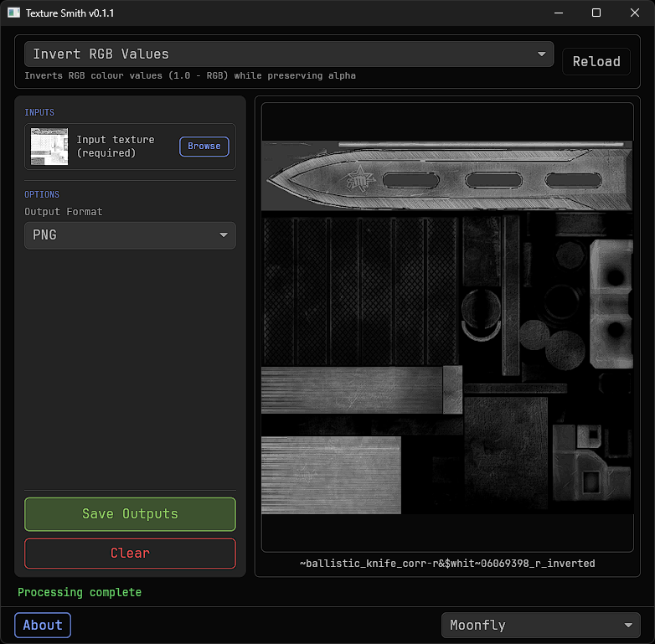Image resolution: width=655 pixels, height=644 pixels.
Task: Click the Processing complete status text
Action: [80, 592]
